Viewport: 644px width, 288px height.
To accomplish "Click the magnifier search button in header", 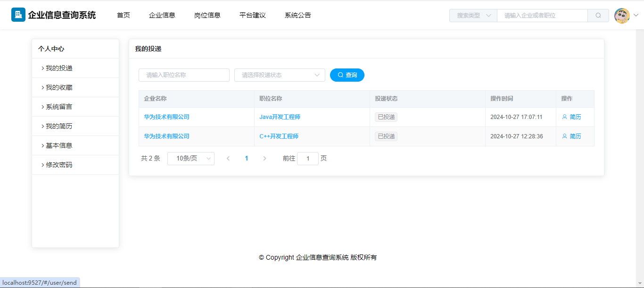I will (598, 16).
